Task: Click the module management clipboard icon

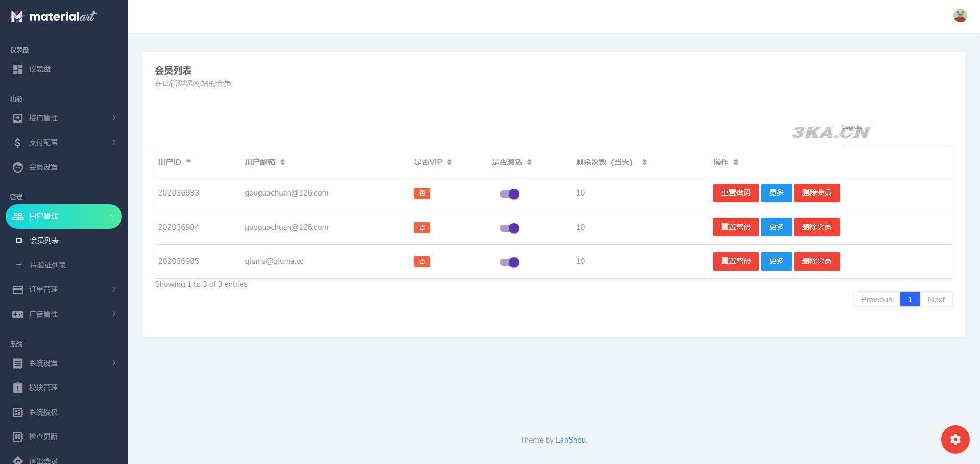Action: click(x=18, y=388)
